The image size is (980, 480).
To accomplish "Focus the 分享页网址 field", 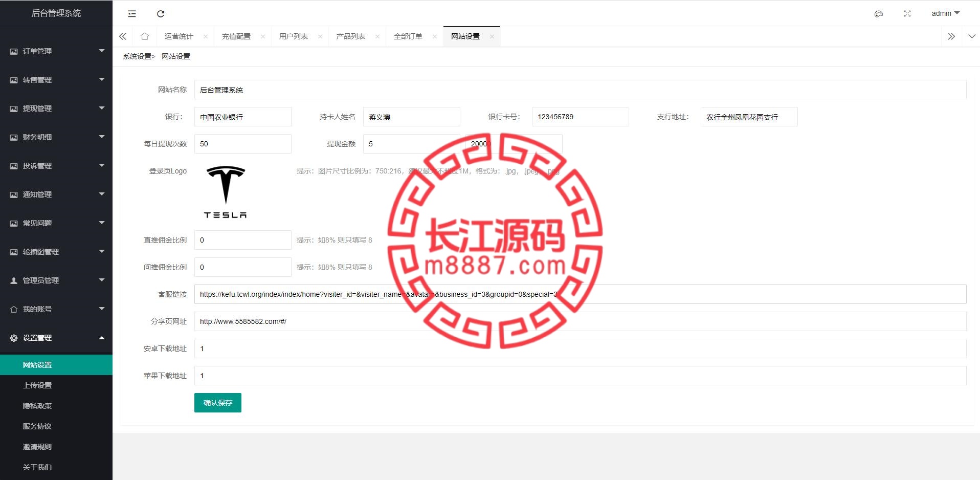I will click(x=581, y=321).
